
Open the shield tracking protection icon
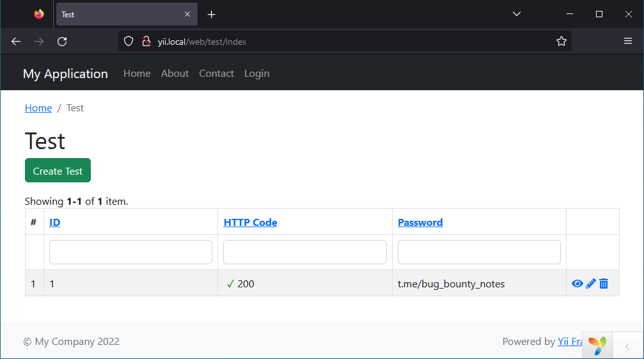[129, 41]
